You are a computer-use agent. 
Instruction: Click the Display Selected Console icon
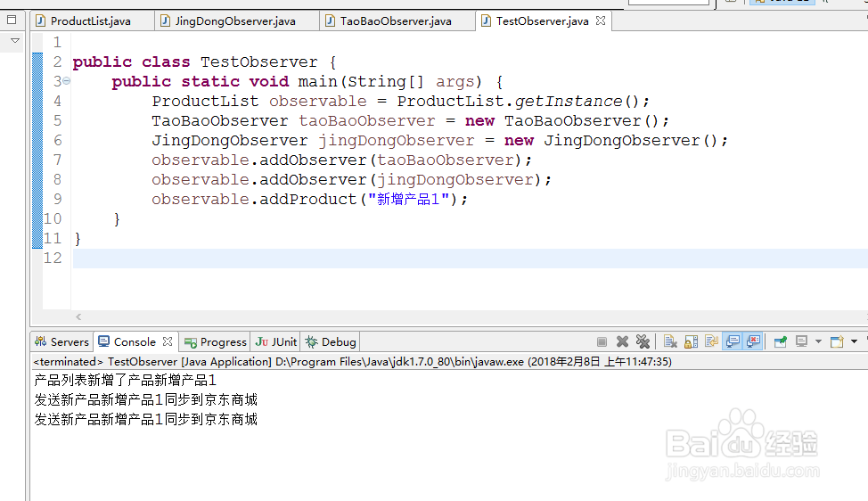pyautogui.click(x=801, y=341)
